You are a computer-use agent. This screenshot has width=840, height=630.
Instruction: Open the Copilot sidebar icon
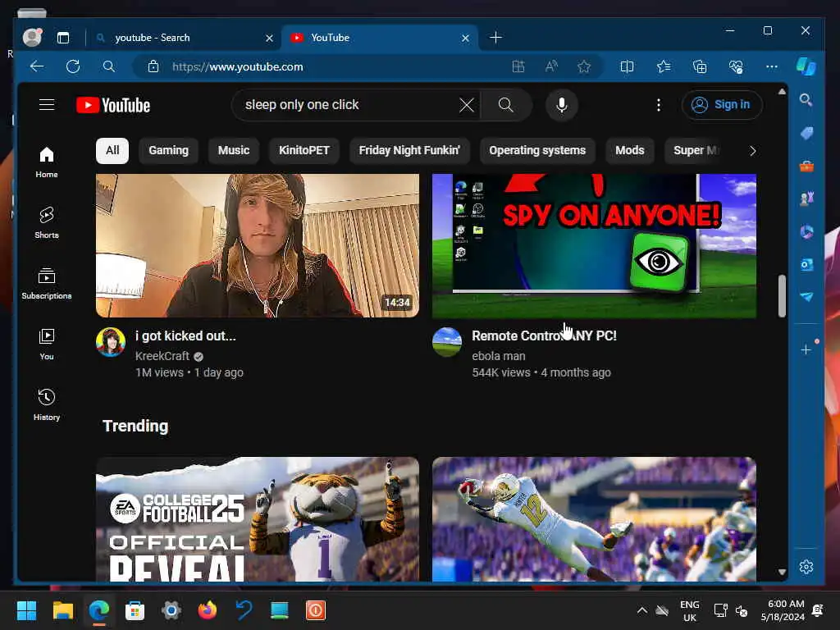[806, 66]
